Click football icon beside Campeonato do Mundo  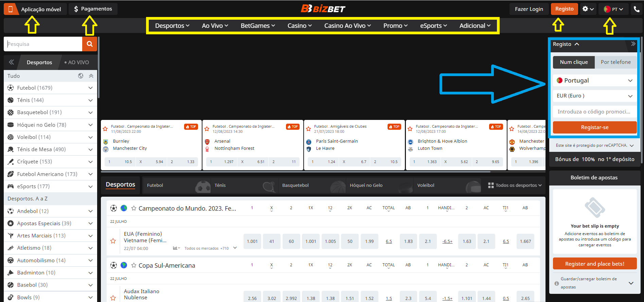click(113, 208)
